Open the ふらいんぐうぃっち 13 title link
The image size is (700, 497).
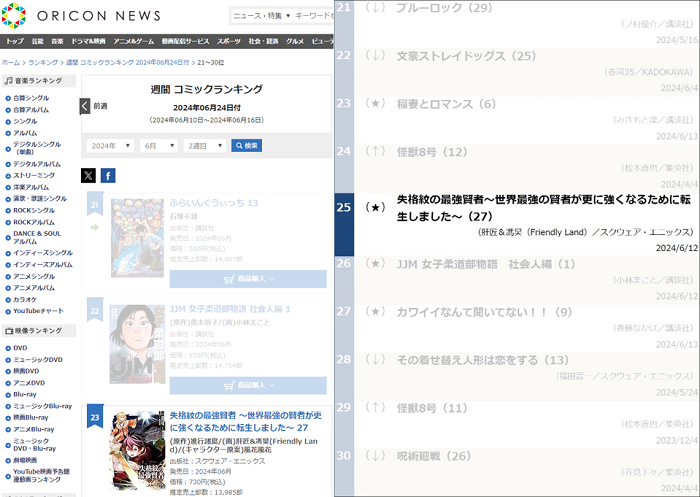coord(214,203)
